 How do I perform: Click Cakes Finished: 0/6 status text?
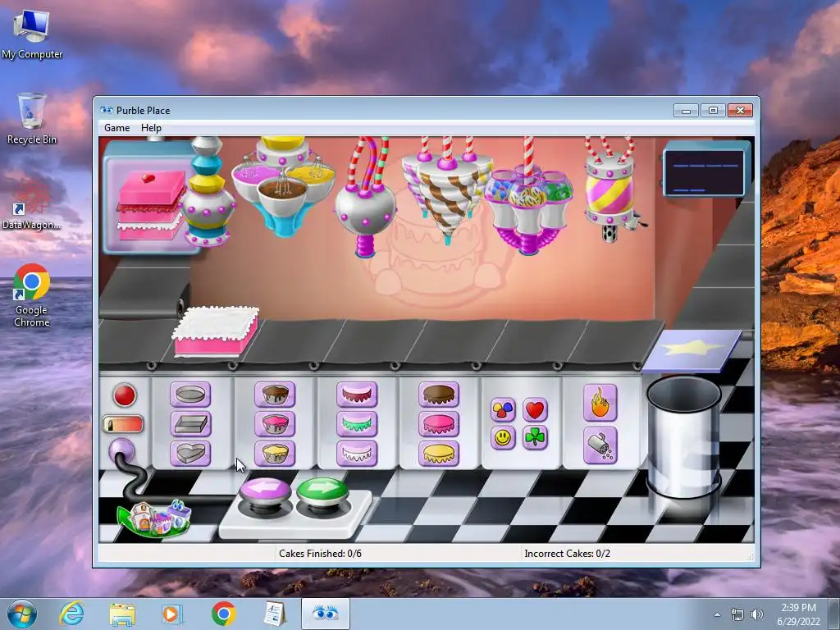(x=320, y=554)
